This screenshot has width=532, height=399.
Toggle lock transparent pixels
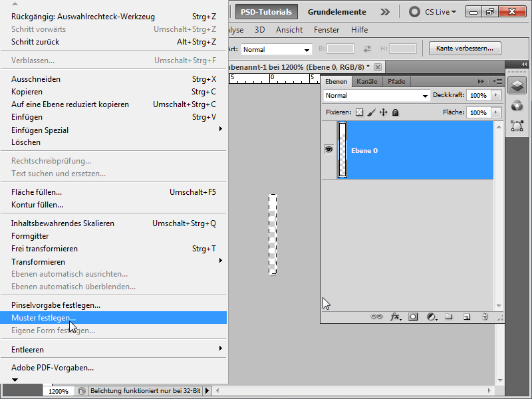[x=359, y=112]
